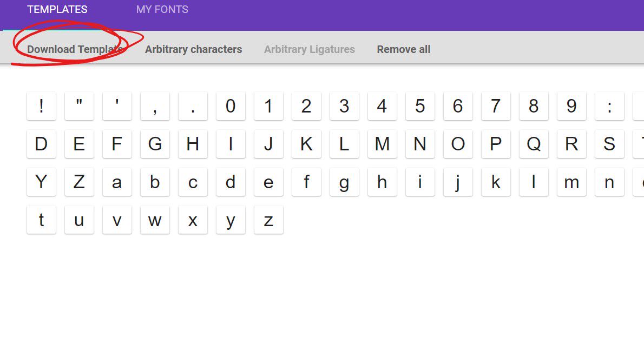Choose the lowercase g tile
Screen dimensions: 644x344
pyautogui.click(x=344, y=182)
